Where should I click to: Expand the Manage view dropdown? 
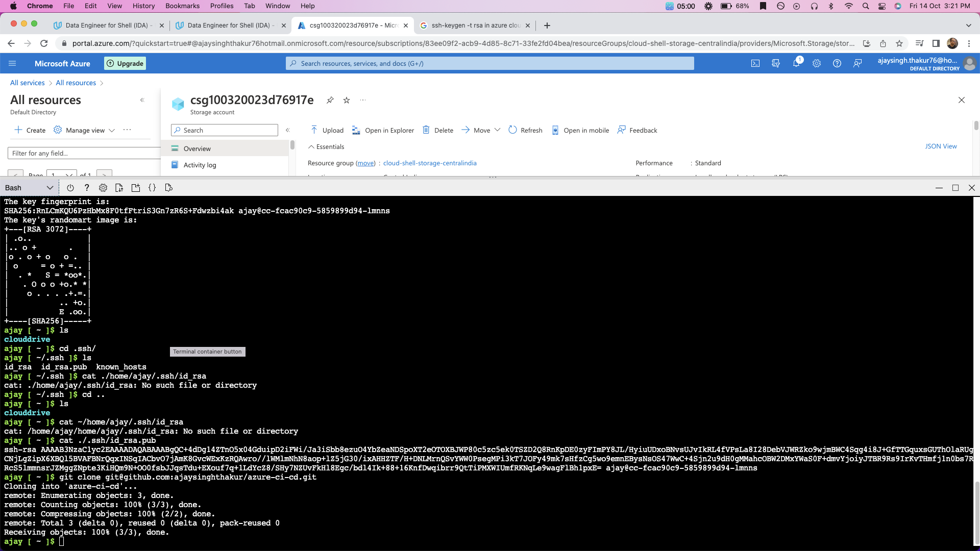click(112, 130)
